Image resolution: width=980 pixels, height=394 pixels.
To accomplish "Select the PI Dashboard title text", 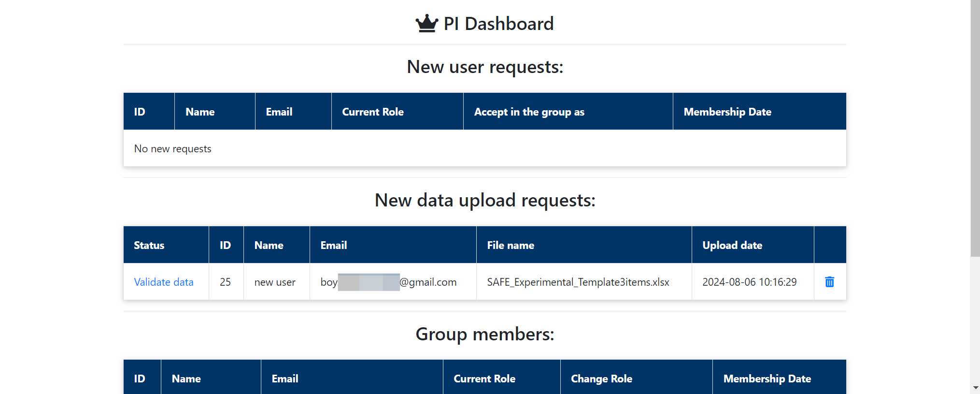I will (498, 24).
